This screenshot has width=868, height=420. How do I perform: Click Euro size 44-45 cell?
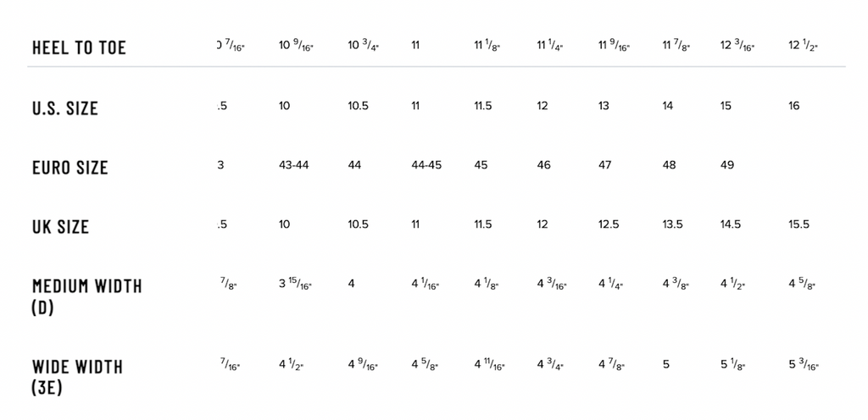[426, 164]
